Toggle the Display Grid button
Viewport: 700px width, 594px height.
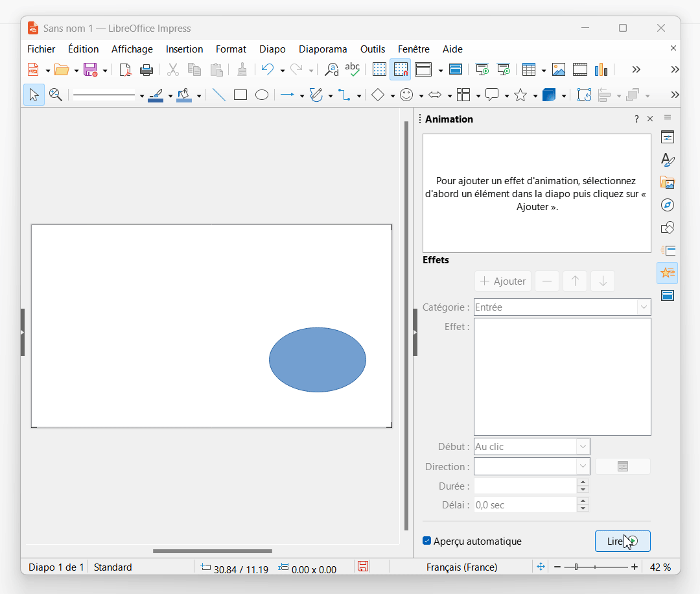point(379,69)
